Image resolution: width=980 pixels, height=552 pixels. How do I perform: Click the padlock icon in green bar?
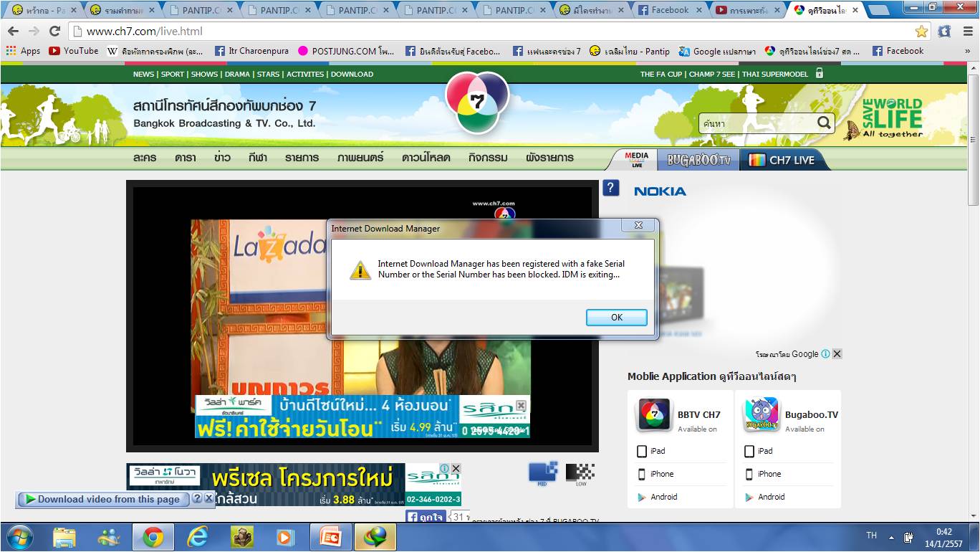pos(820,73)
